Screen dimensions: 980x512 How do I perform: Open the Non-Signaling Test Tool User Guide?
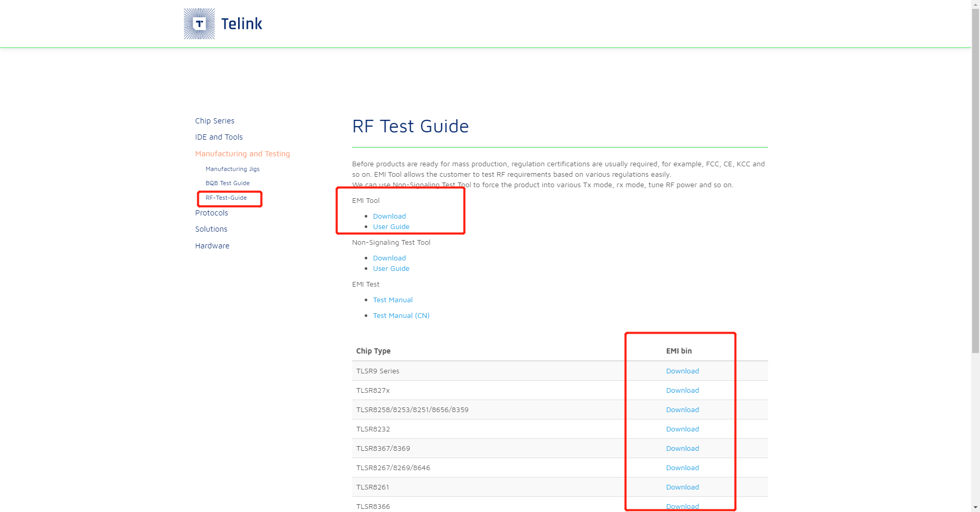(x=391, y=268)
